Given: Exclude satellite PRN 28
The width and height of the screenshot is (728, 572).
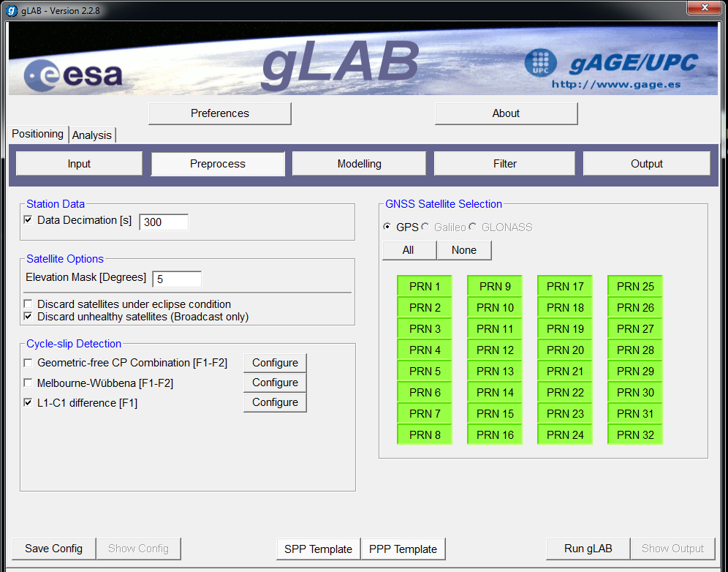Looking at the screenshot, I should point(634,350).
